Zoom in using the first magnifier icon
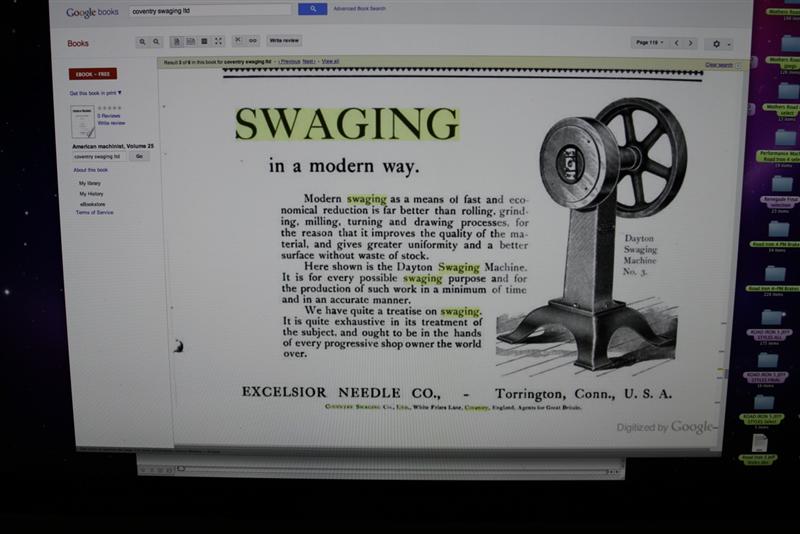 click(x=142, y=42)
